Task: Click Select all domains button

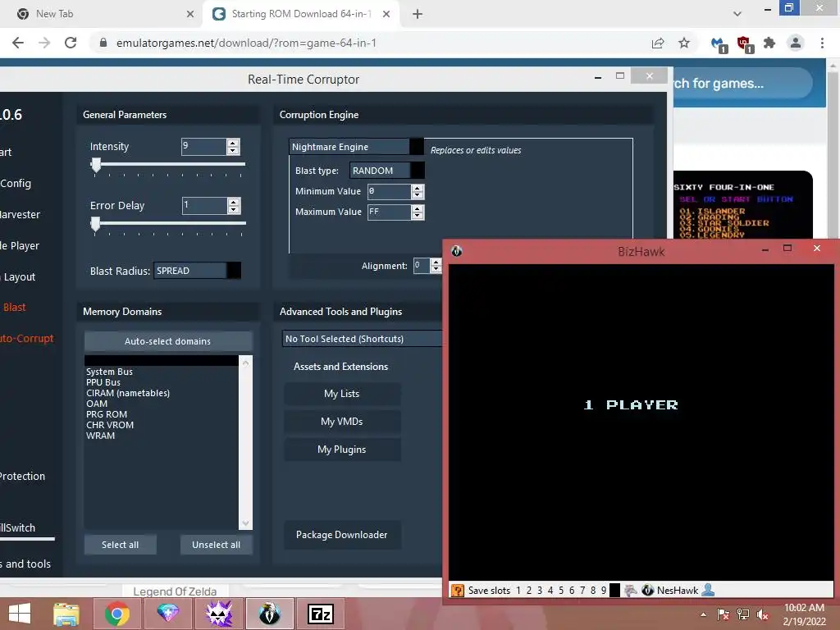Action: click(120, 545)
